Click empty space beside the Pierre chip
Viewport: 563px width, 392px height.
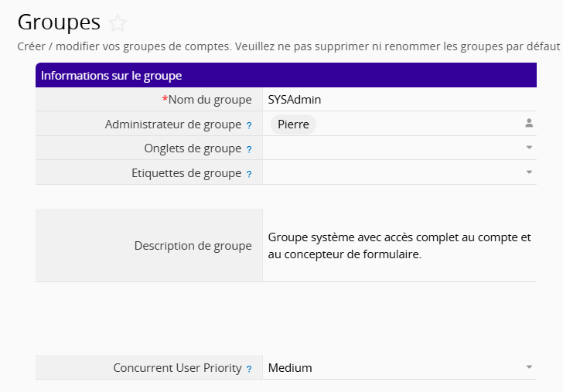click(418, 124)
